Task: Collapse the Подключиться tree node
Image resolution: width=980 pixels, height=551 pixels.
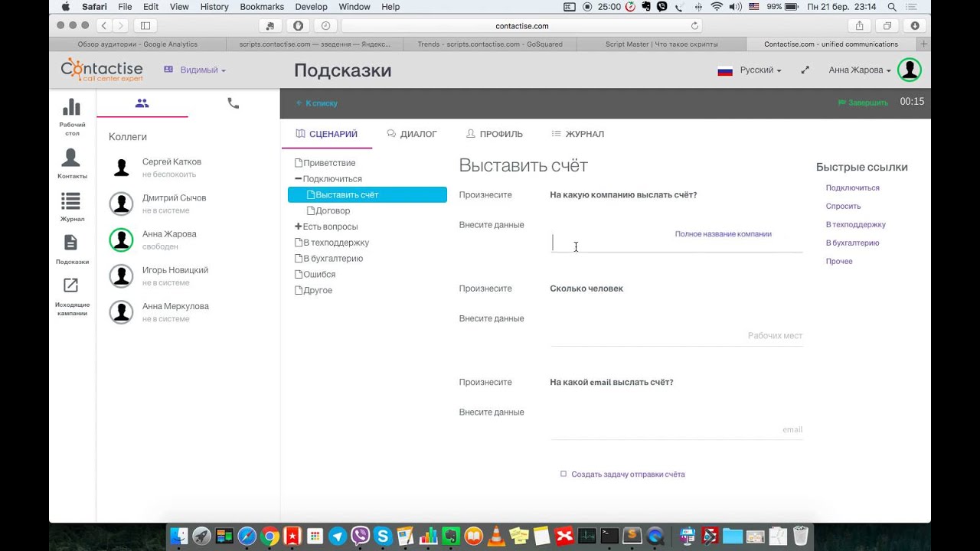Action: pyautogui.click(x=298, y=178)
